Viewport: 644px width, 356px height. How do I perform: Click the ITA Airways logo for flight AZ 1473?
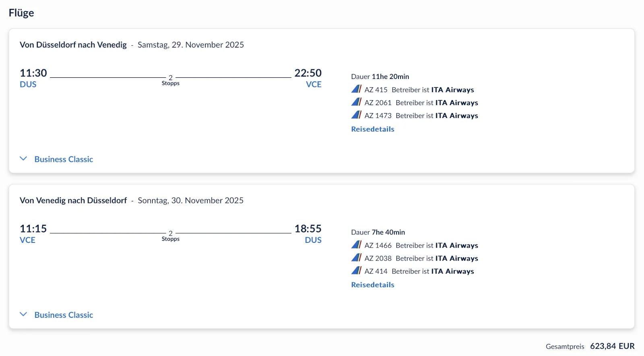[356, 115]
